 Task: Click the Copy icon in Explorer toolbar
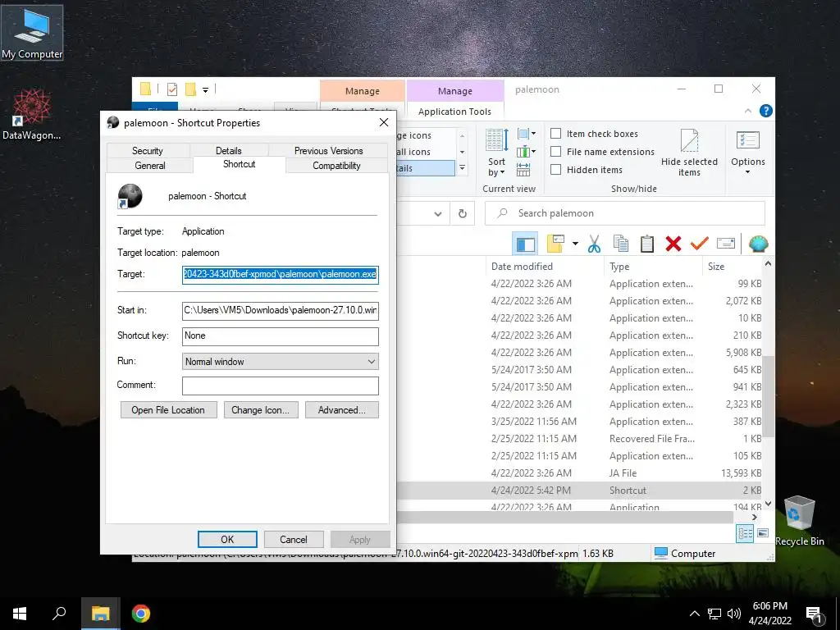[x=621, y=244]
